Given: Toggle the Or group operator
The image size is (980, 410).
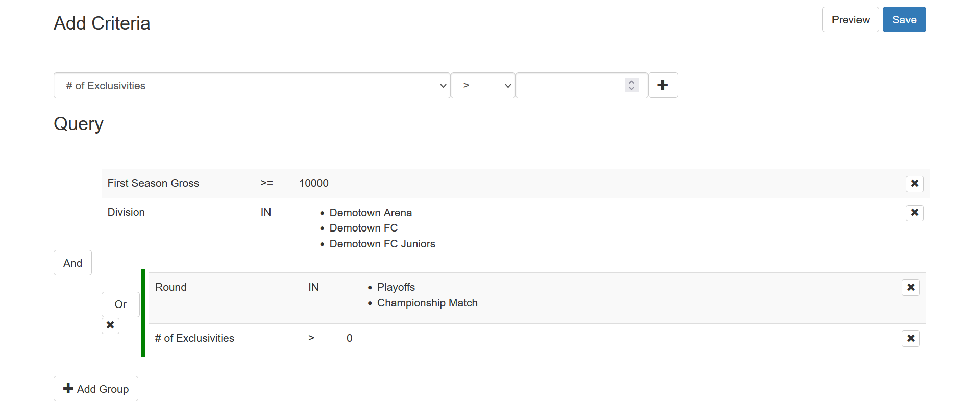Looking at the screenshot, I should [120, 304].
